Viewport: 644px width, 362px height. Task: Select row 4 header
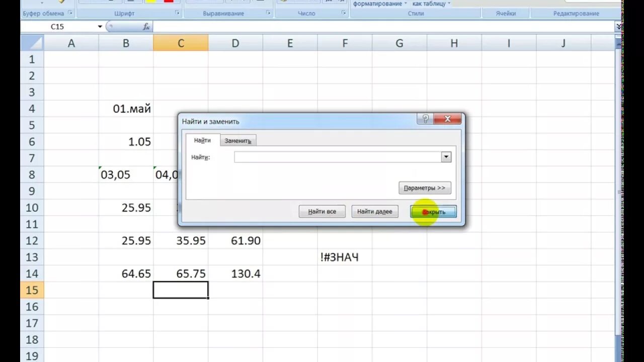(32, 109)
